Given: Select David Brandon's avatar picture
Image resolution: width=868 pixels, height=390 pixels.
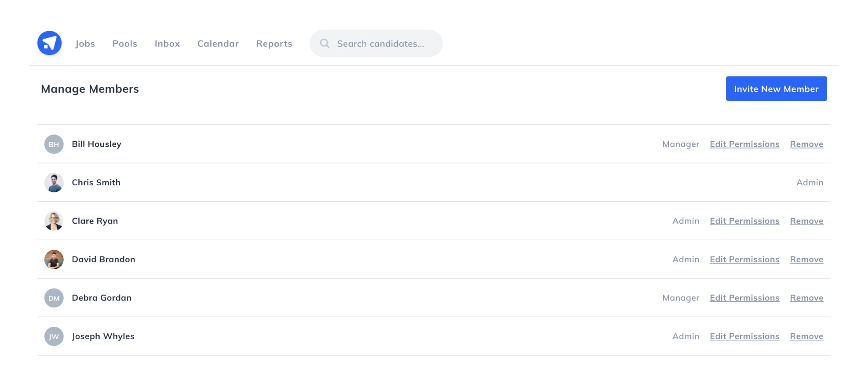Looking at the screenshot, I should pyautogui.click(x=54, y=260).
